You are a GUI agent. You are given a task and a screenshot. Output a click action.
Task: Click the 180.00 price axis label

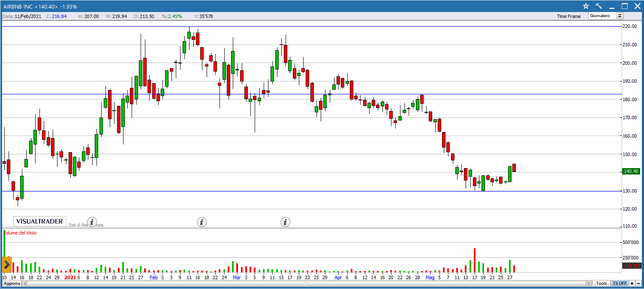[630, 99]
